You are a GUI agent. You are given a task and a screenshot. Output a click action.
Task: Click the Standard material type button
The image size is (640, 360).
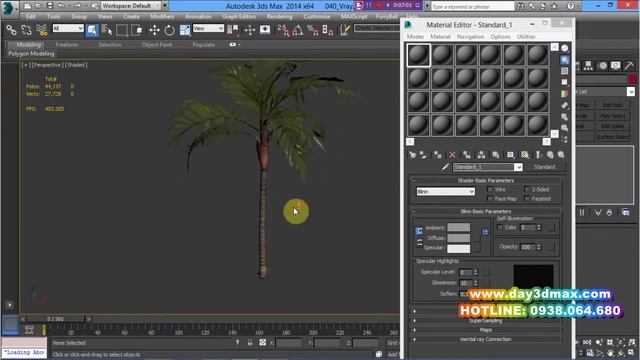[x=544, y=167]
